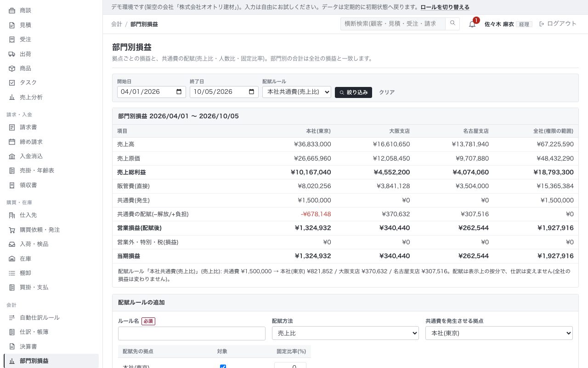Click the 会計 breadcrumb link
Image resolution: width=588 pixels, height=368 pixels.
pyautogui.click(x=117, y=24)
